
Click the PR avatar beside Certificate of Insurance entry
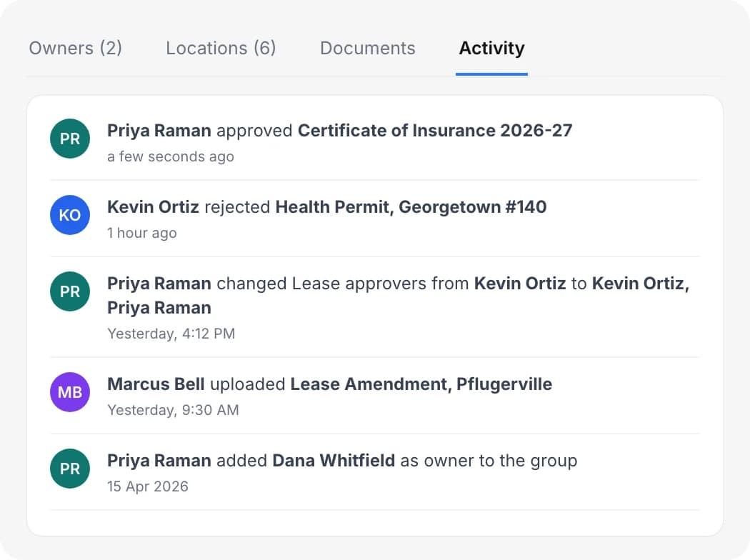click(x=70, y=139)
